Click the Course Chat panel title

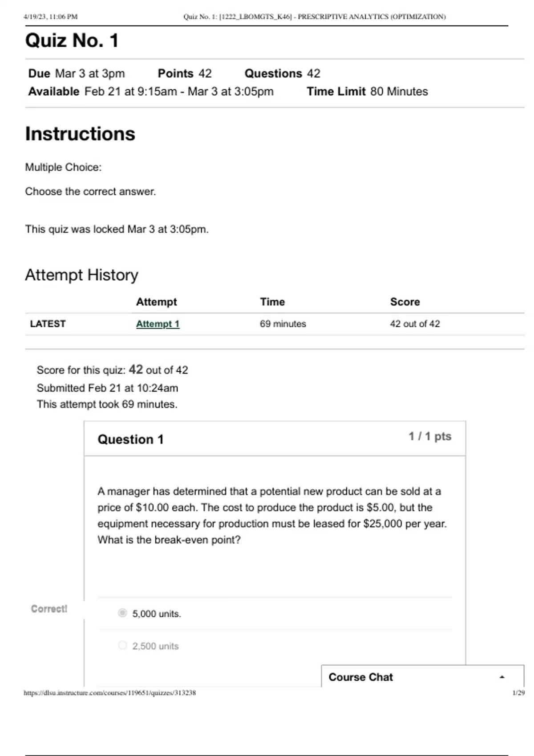click(360, 677)
